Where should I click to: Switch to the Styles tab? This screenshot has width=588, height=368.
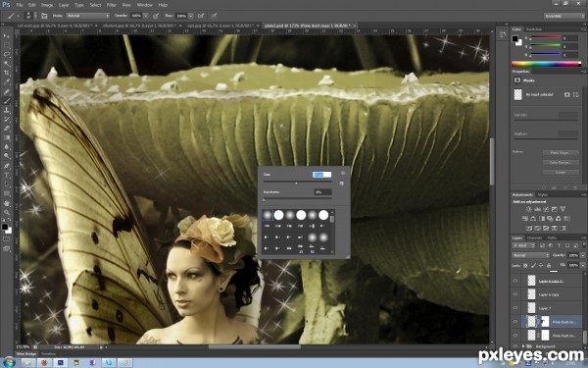(543, 194)
